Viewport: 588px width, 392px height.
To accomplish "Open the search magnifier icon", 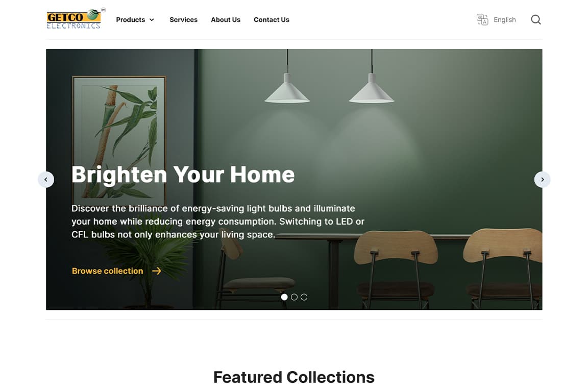I will pyautogui.click(x=536, y=19).
